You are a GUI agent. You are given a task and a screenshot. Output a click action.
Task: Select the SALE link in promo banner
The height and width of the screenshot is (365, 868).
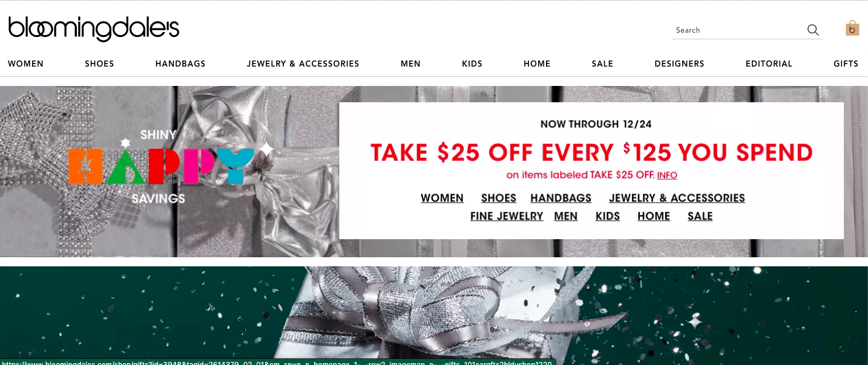tap(700, 216)
